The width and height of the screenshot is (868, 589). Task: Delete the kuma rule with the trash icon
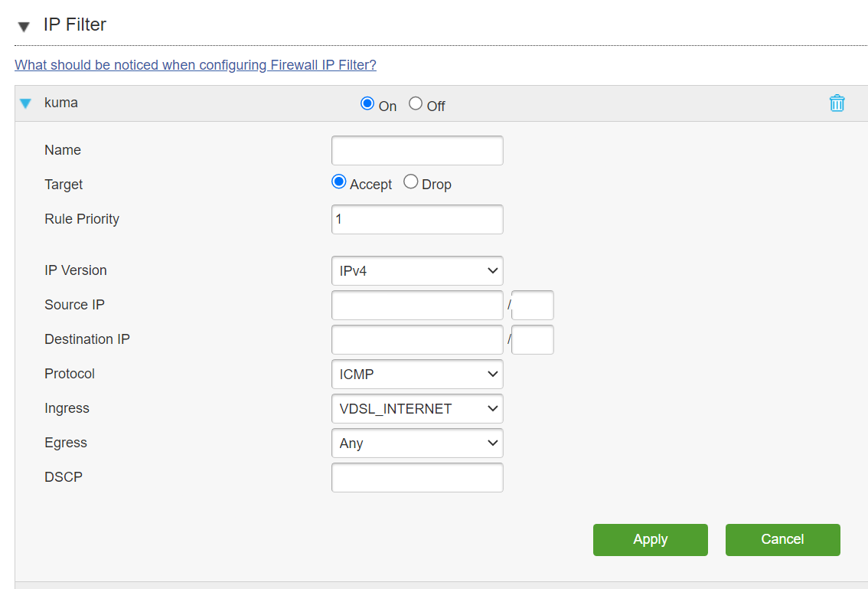coord(837,103)
